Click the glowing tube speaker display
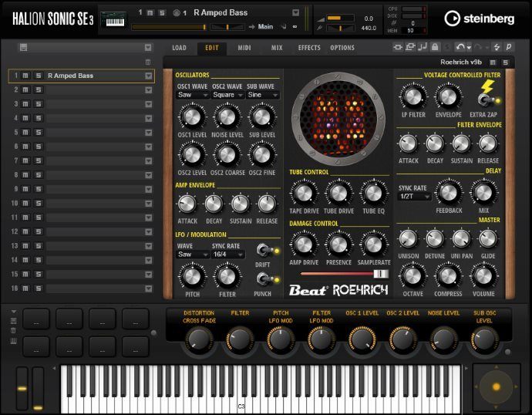This screenshot has height=415, width=532. coord(338,119)
